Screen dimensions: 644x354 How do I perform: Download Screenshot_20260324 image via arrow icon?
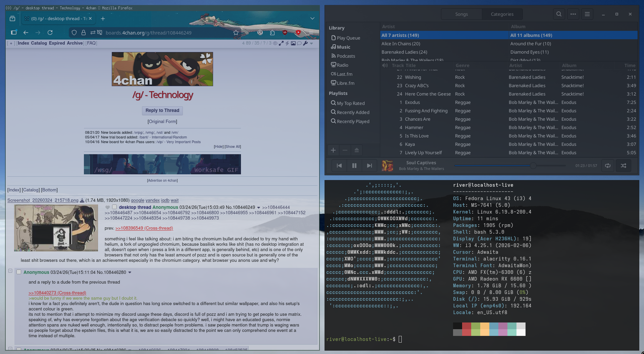82,200
